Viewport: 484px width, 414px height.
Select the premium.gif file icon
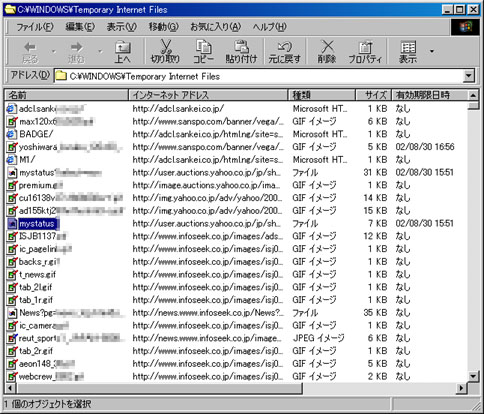click(12, 185)
